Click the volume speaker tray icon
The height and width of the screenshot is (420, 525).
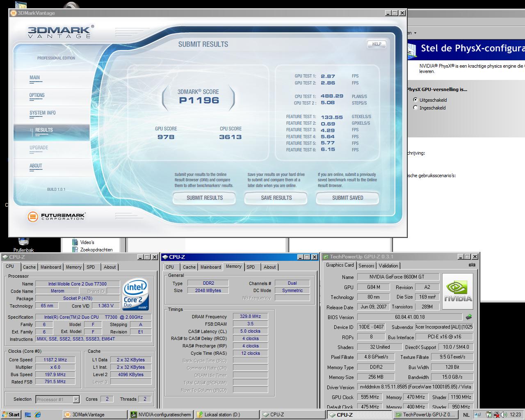coord(503,415)
